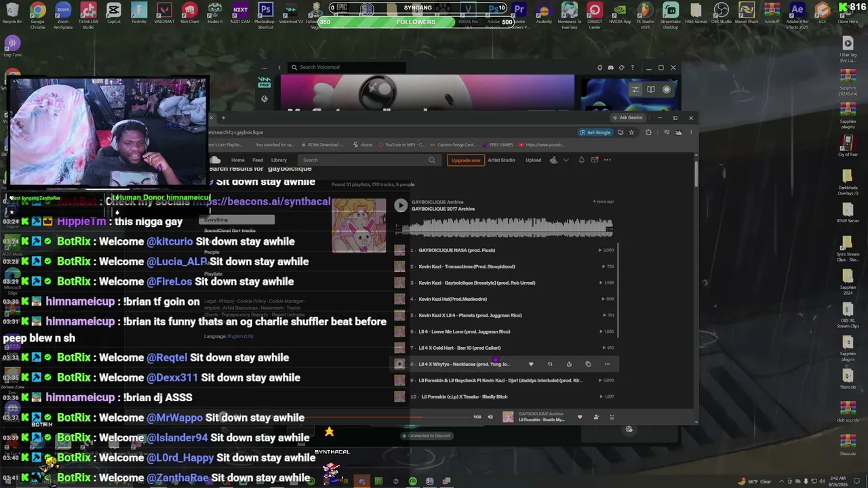The image size is (868, 488).
Task: Go to SoundCloud Home tab
Action: click(237, 160)
